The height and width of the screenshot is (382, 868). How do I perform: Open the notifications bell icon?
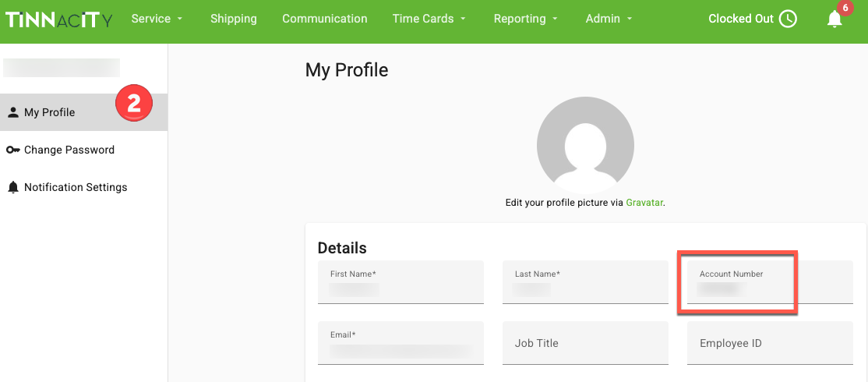coord(834,19)
